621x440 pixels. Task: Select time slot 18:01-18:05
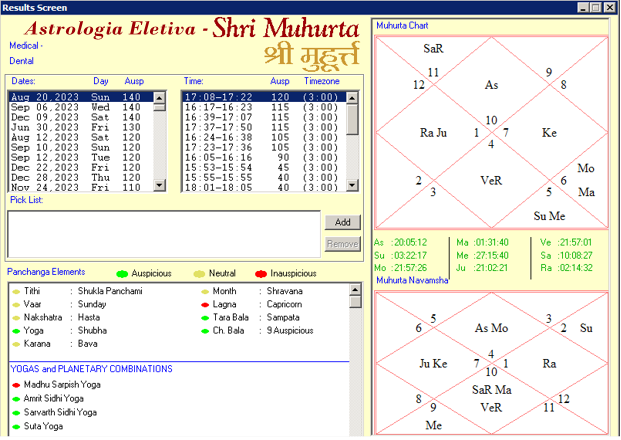pos(264,187)
